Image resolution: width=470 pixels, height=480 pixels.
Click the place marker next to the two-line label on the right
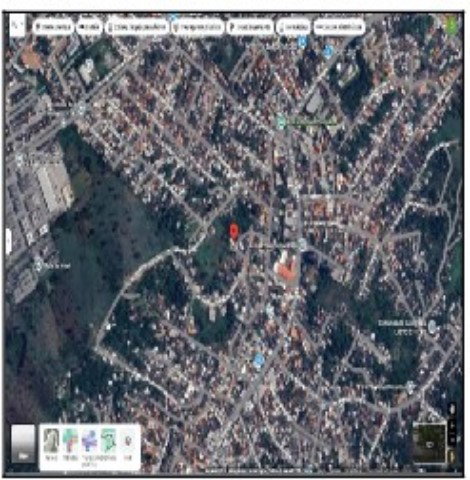point(432,327)
